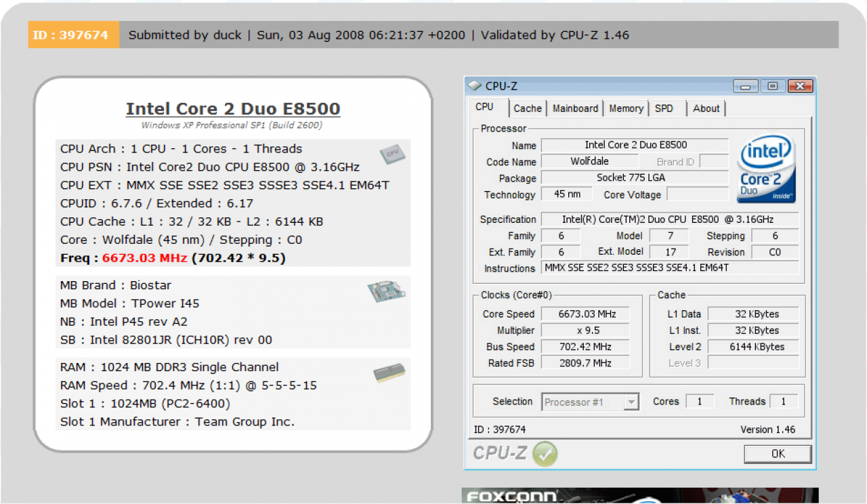Open the Processor #1 selection dropdown
Screen dimensions: 867x504
point(590,402)
